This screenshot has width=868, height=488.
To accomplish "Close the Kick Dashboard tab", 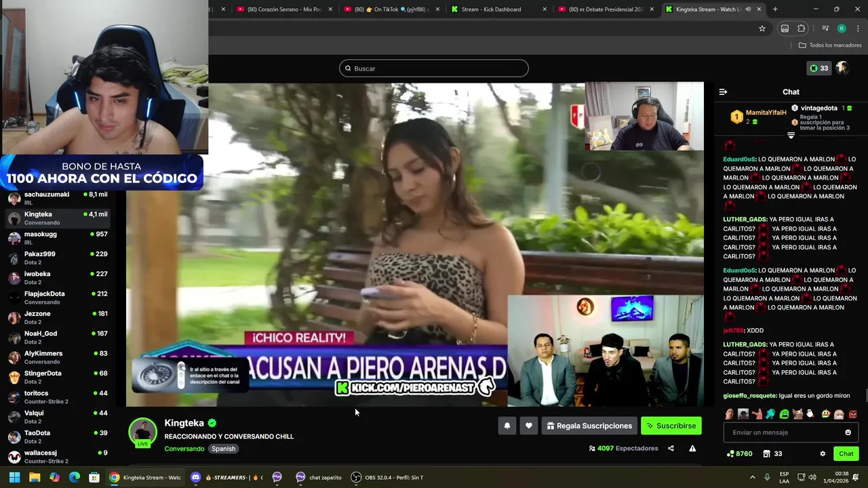I will click(545, 9).
